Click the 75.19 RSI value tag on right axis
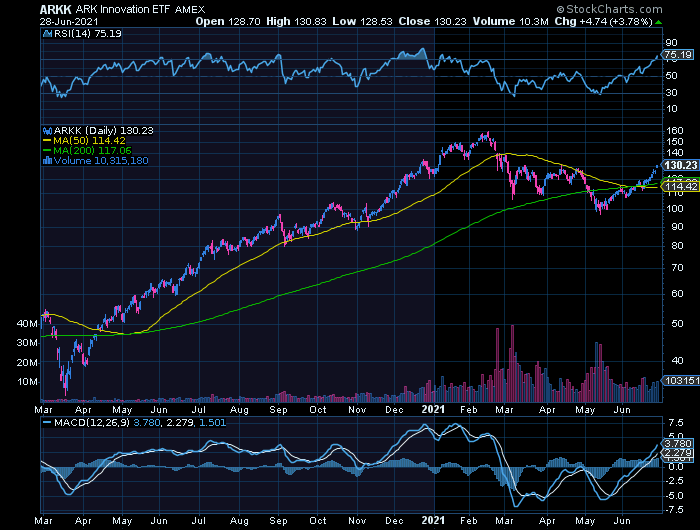700x530 pixels. (678, 55)
